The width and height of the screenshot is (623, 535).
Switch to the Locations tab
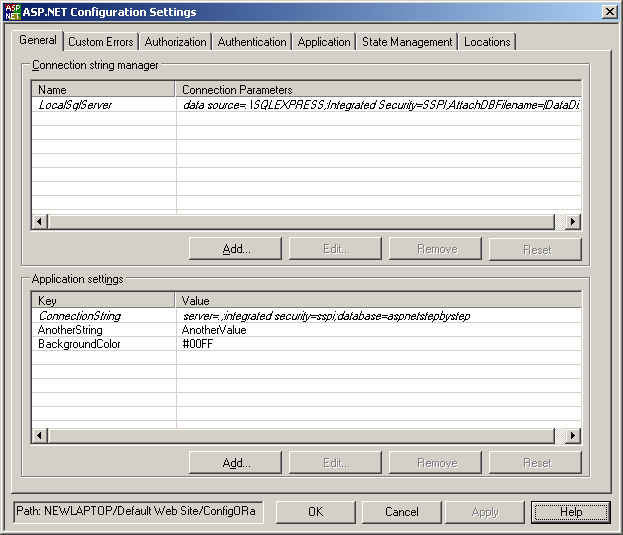(487, 42)
